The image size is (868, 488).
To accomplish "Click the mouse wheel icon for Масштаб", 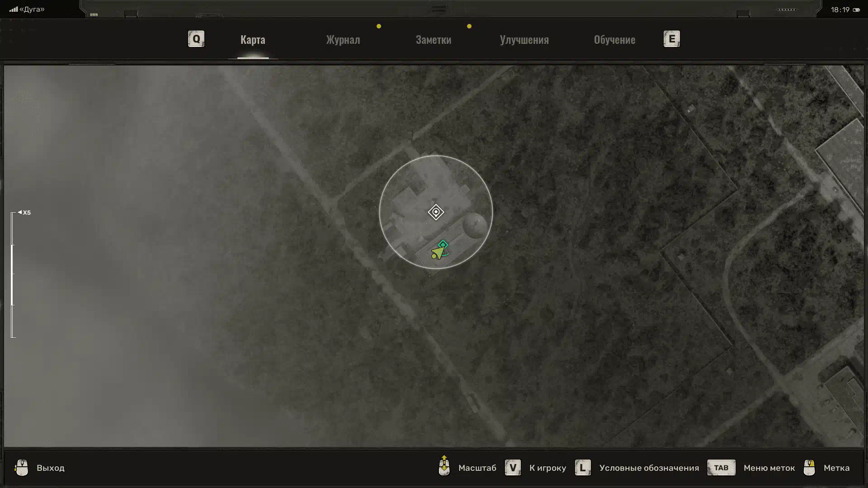I will (444, 467).
